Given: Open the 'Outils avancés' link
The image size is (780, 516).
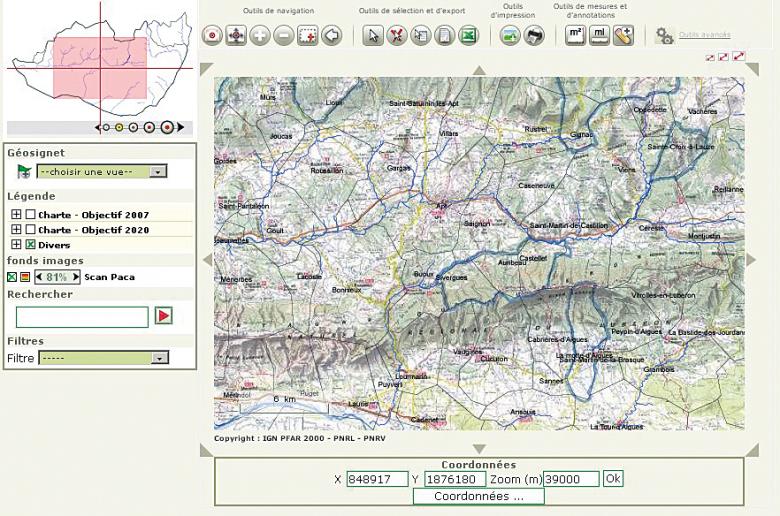Looking at the screenshot, I should click(x=704, y=35).
